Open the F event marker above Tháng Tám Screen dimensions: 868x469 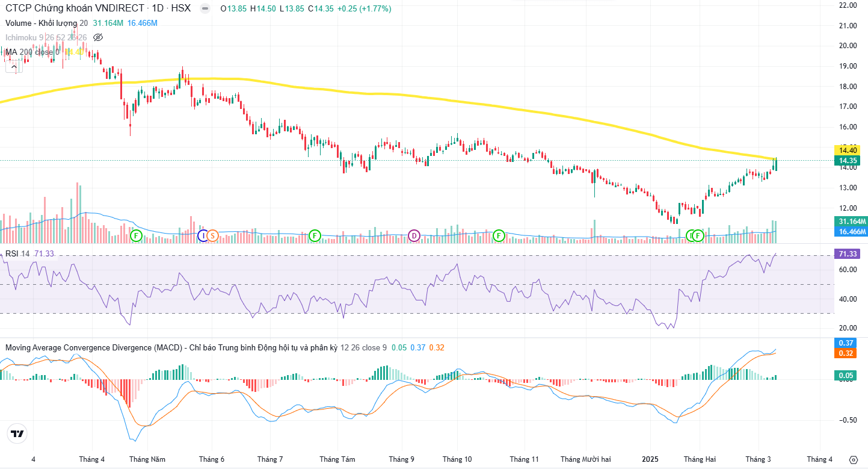pyautogui.click(x=315, y=235)
